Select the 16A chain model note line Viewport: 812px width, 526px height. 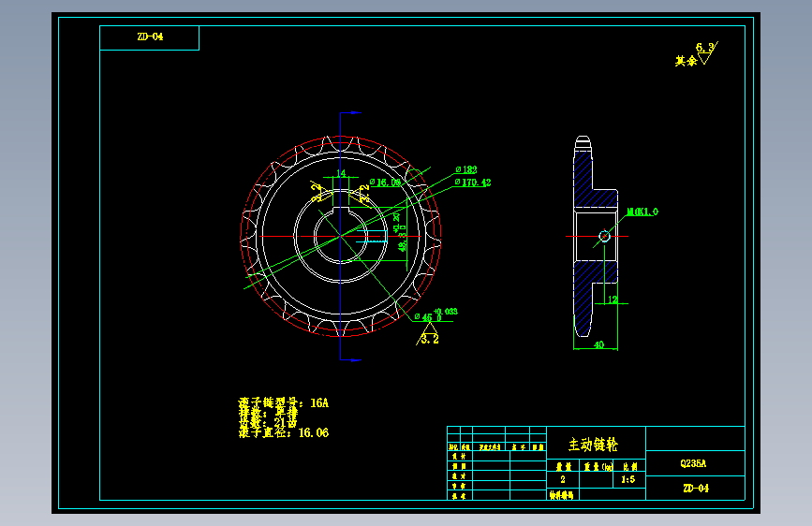coord(283,402)
